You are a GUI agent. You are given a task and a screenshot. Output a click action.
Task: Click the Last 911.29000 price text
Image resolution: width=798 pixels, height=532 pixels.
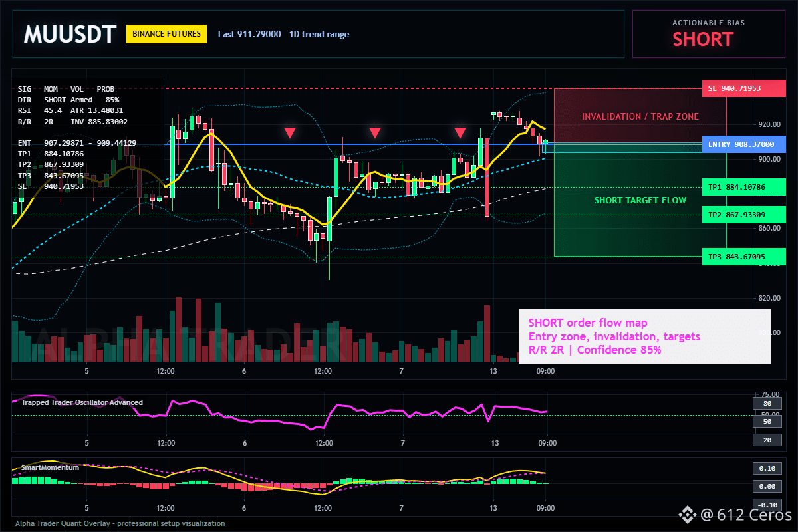249,34
